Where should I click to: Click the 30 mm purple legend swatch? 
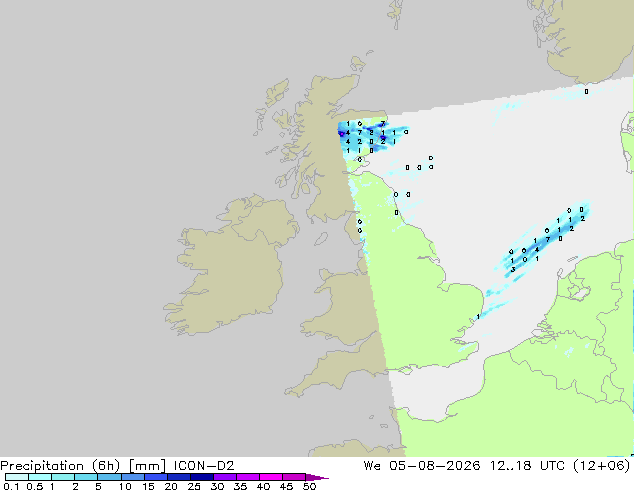(225, 477)
